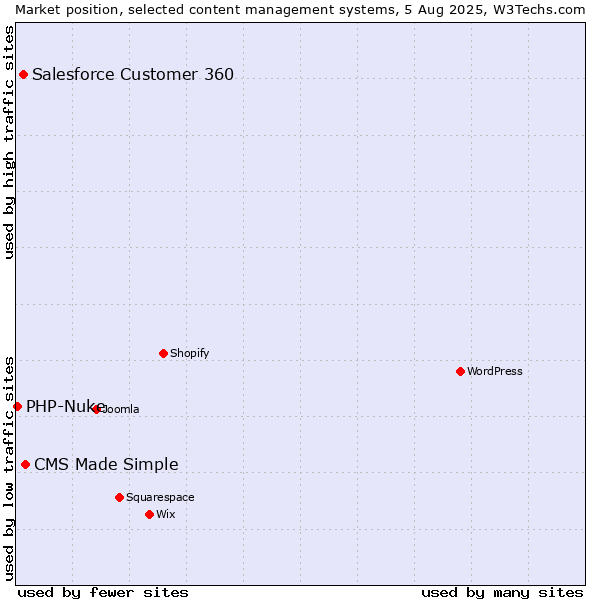600x600 pixels.
Task: Click the WordPress red data point
Action: (460, 371)
